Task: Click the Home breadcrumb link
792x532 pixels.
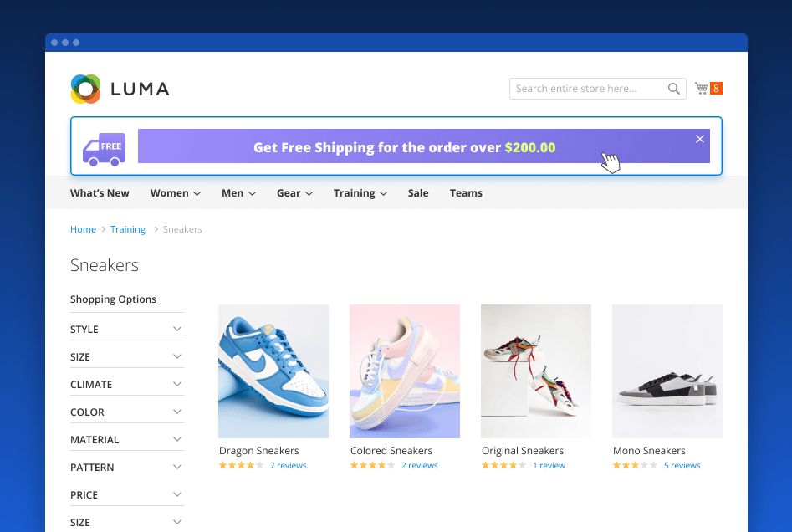Action: [83, 229]
